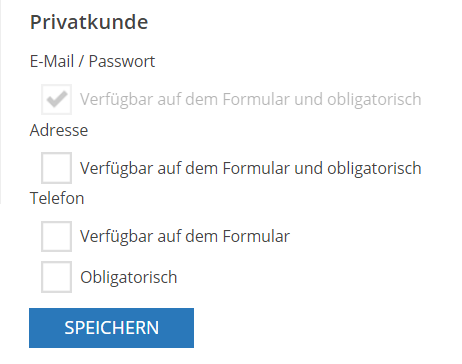Click the 'Telefon' section title
Viewport: 462px width, 364px height.
[57, 198]
